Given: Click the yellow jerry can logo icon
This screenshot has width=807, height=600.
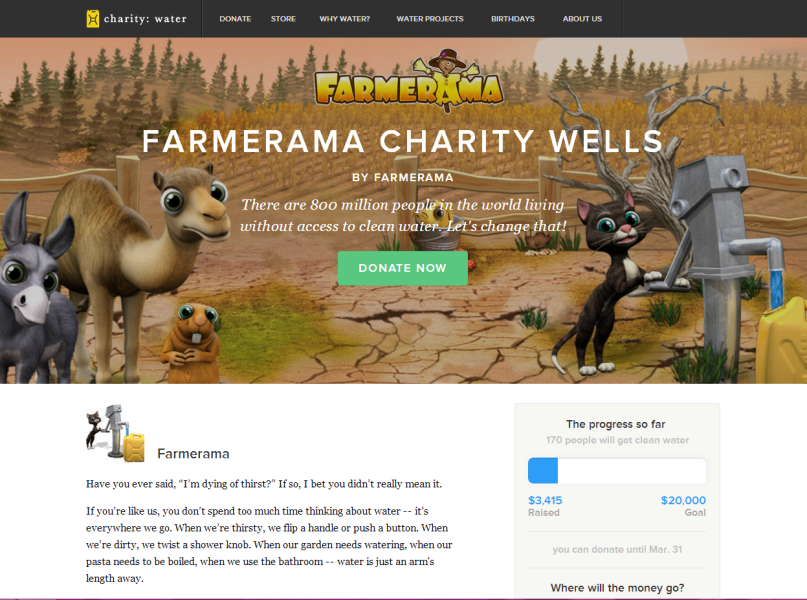Looking at the screenshot, I should tap(93, 19).
